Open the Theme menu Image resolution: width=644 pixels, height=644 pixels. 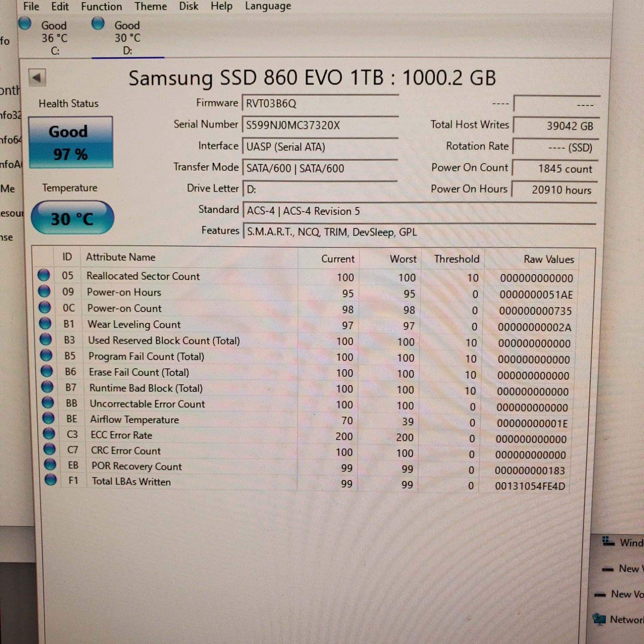click(150, 6)
